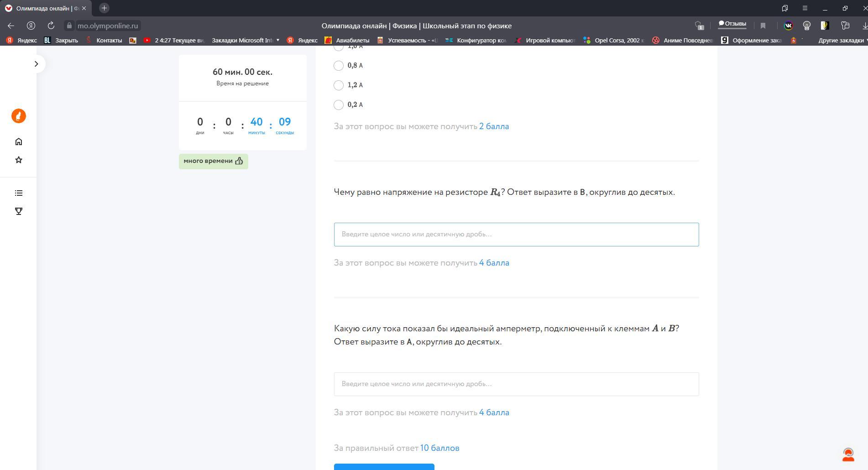The image size is (868, 470).
Task: Open the Яндекс bookmark before Авиабилеты
Action: coord(302,40)
